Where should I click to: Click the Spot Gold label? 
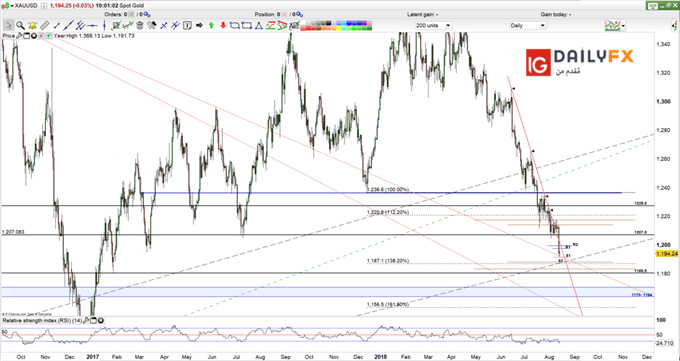tap(132, 6)
